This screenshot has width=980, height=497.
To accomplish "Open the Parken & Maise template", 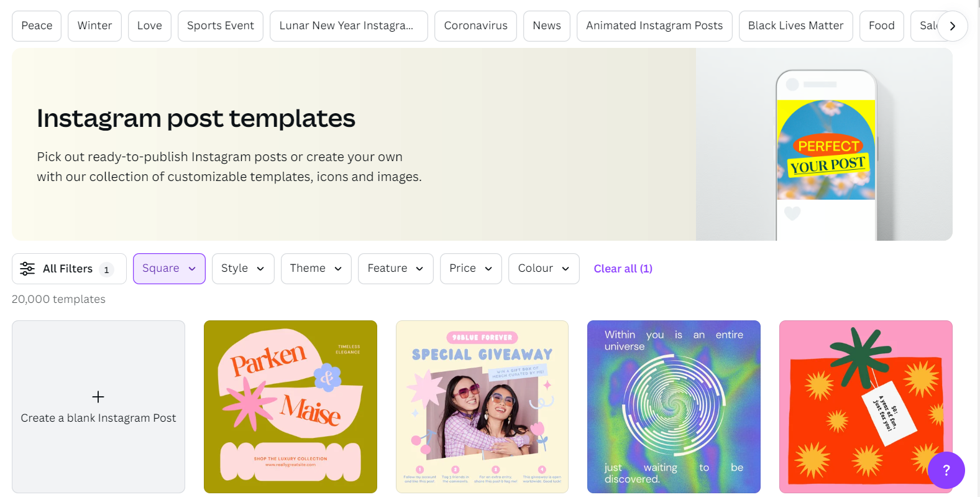I will tap(290, 407).
